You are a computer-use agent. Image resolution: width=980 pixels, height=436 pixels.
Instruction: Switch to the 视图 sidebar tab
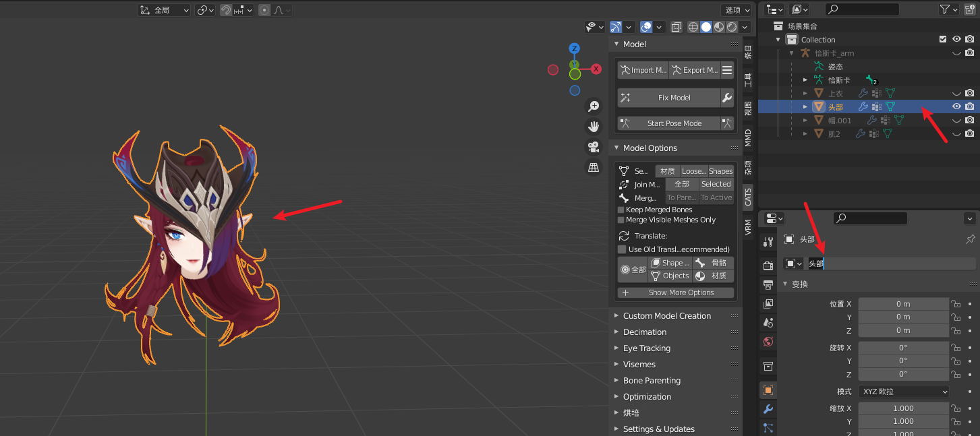748,109
